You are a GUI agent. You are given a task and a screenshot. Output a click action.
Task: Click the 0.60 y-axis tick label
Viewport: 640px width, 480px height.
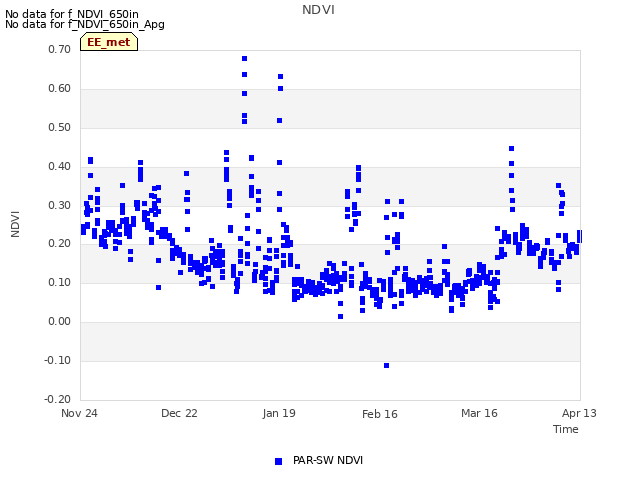click(60, 89)
